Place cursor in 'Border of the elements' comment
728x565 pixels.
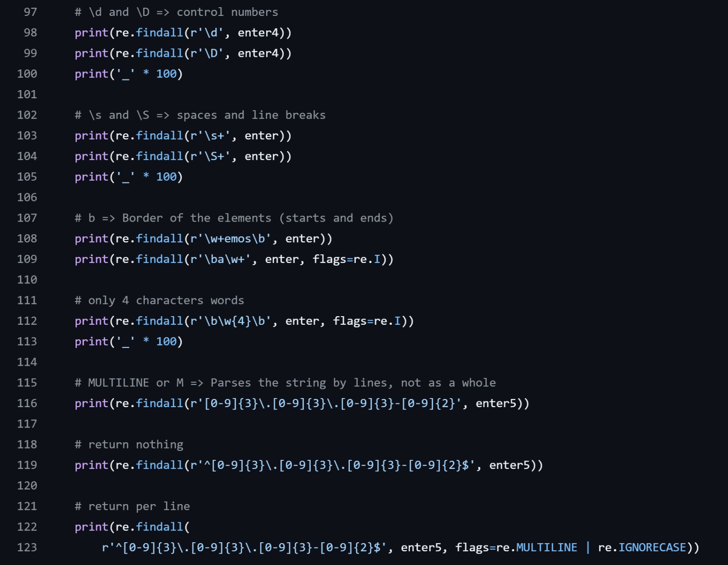[234, 218]
